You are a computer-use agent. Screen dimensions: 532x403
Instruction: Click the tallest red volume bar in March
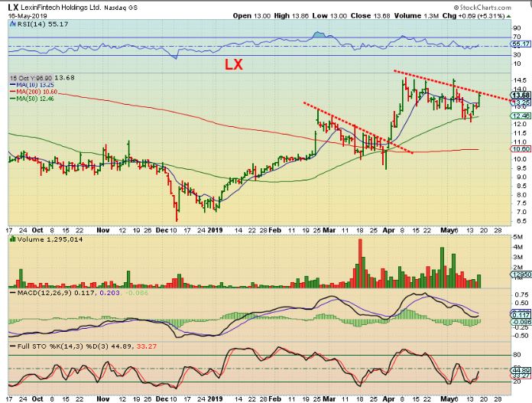click(x=360, y=264)
